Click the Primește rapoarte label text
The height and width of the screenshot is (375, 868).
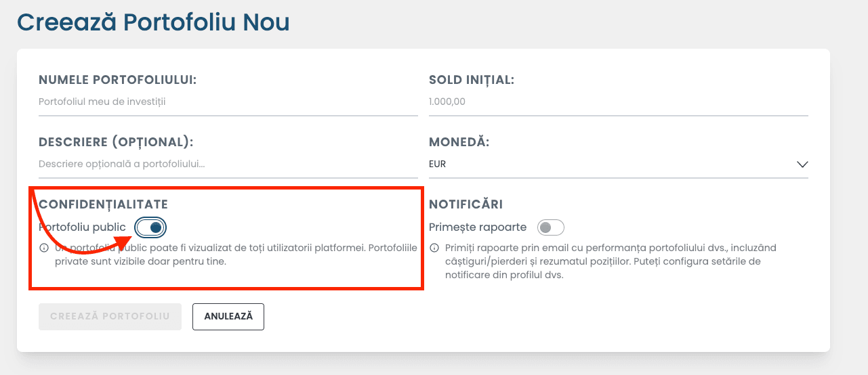478,227
